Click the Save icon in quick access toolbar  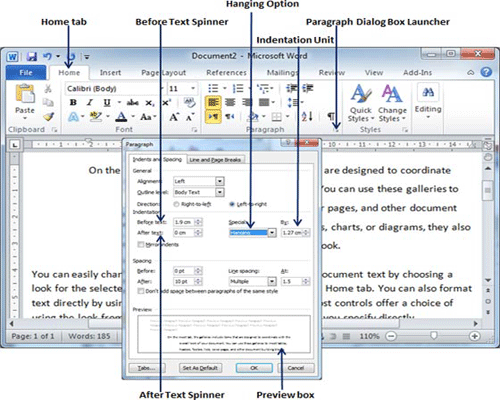(x=32, y=56)
